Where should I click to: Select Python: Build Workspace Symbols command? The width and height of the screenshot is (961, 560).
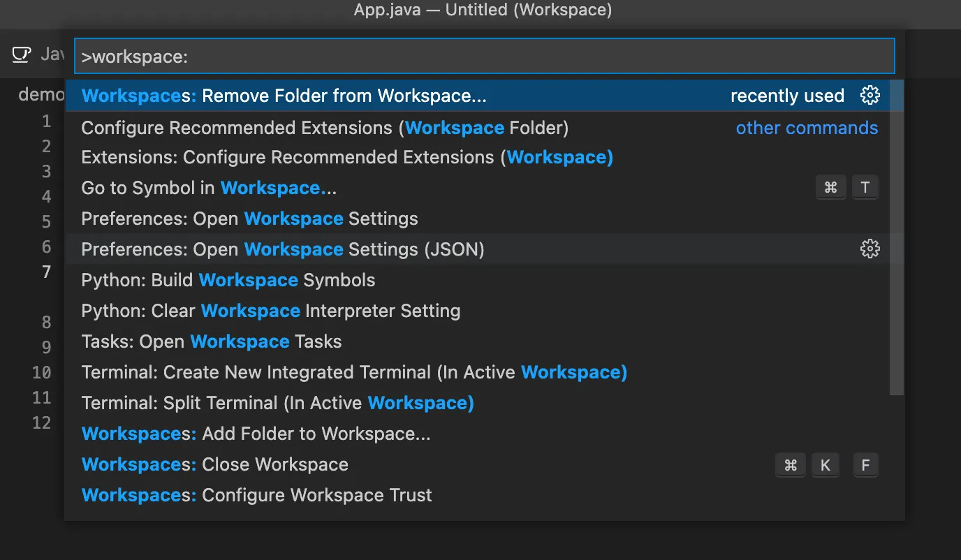pyautogui.click(x=228, y=280)
